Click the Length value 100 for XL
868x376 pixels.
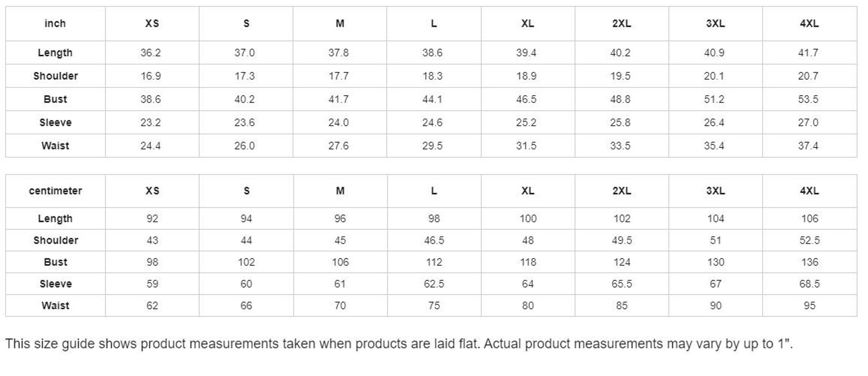pyautogui.click(x=528, y=218)
